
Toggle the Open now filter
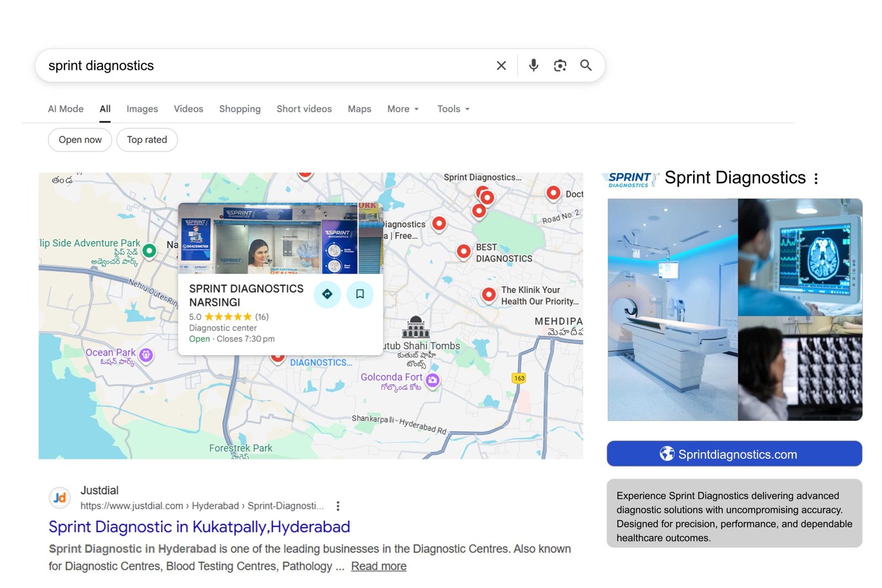pos(80,140)
